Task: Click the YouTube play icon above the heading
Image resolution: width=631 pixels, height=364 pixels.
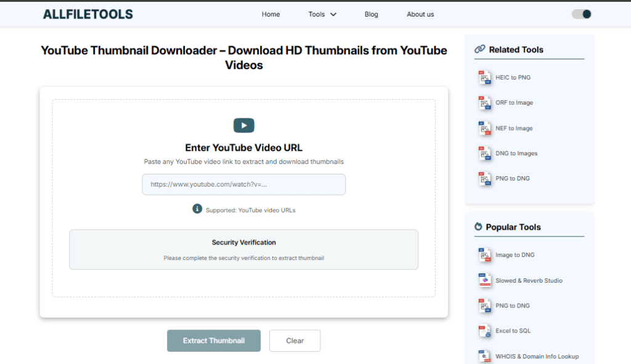Action: click(243, 126)
